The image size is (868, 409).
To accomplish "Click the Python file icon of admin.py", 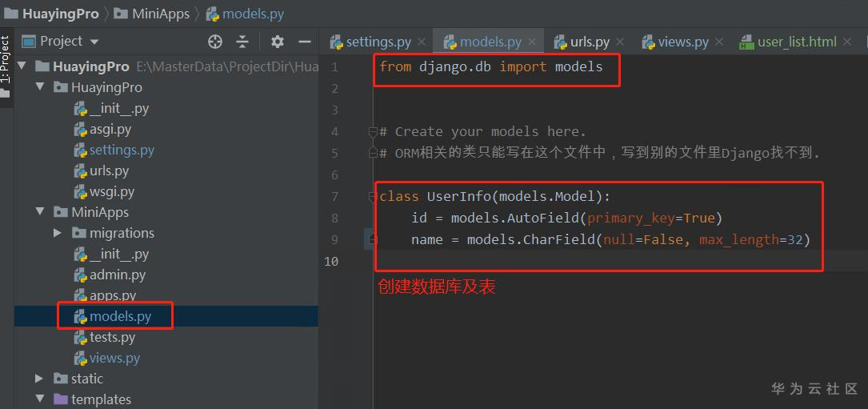I will (x=81, y=275).
